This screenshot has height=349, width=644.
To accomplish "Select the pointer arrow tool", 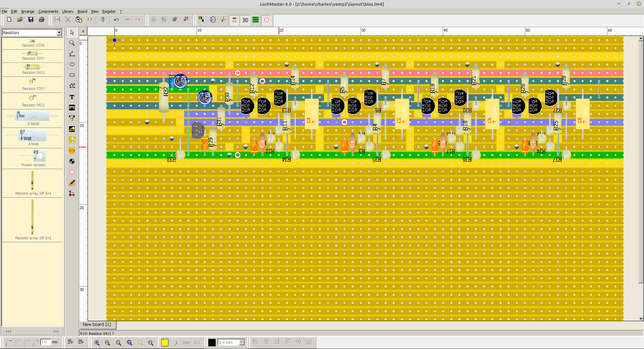I will point(72,33).
